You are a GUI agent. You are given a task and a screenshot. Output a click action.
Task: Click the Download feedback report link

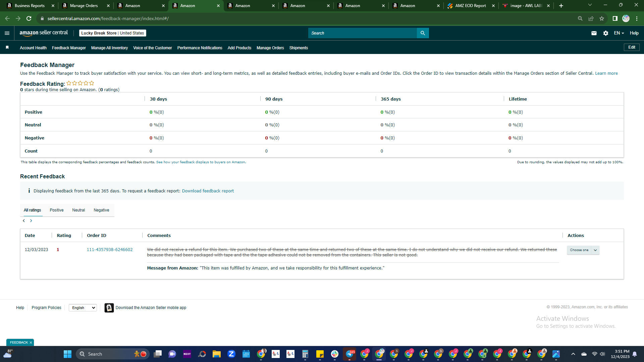(208, 191)
